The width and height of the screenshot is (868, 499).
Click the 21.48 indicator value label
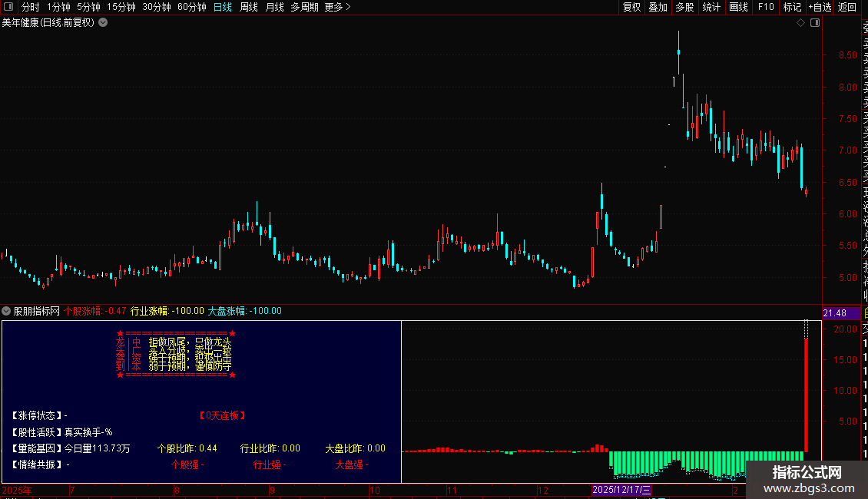[x=835, y=313]
